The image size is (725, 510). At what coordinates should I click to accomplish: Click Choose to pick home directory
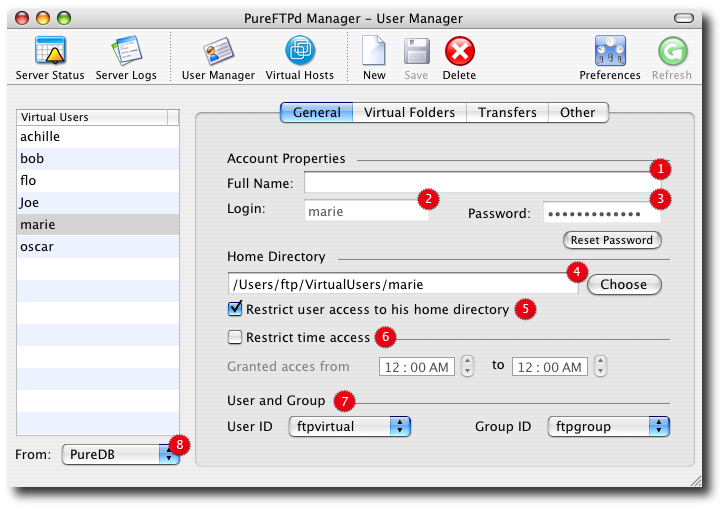click(x=624, y=284)
